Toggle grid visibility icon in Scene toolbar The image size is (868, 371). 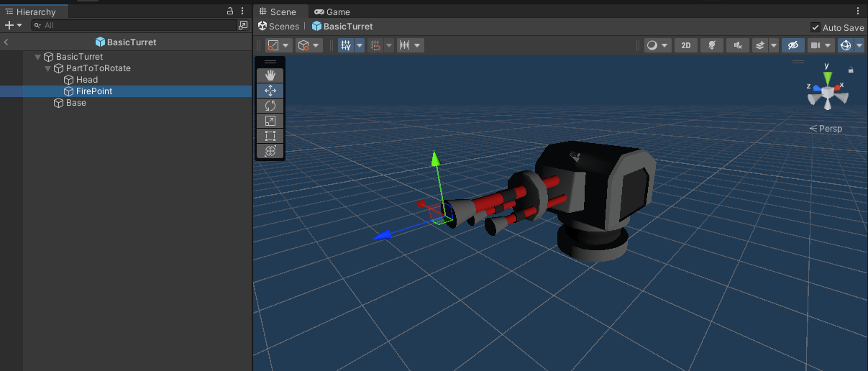(346, 45)
